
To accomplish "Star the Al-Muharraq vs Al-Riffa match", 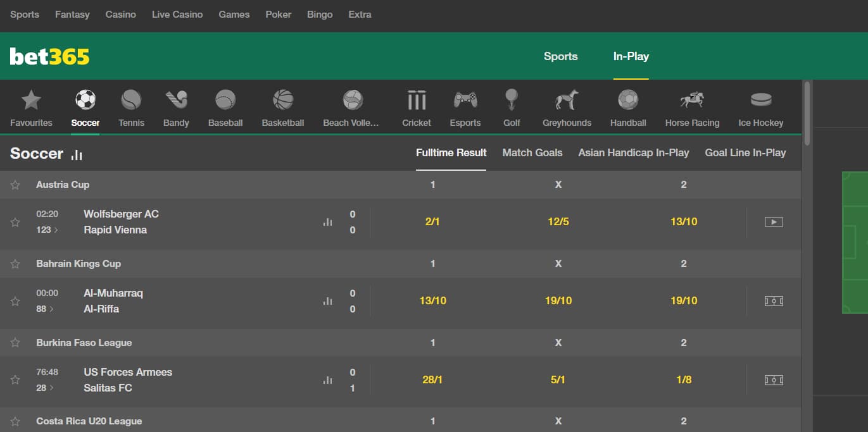I will pos(15,301).
